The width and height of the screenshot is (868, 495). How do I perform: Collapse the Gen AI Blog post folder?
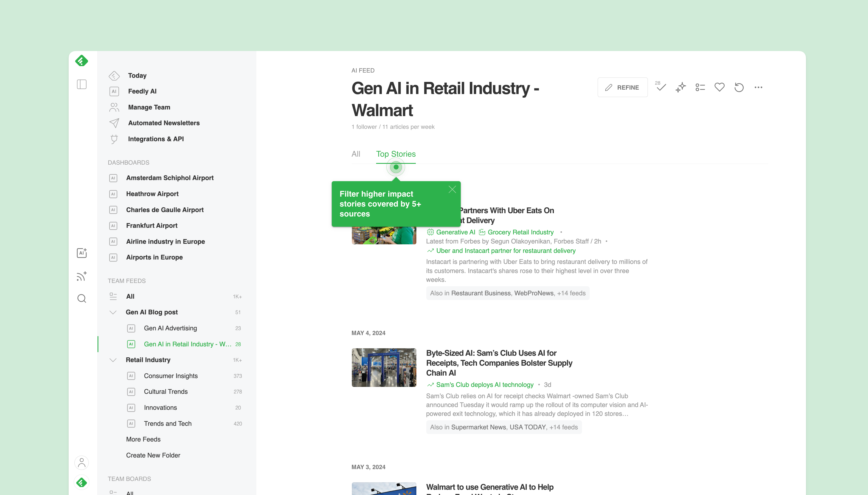click(x=113, y=312)
